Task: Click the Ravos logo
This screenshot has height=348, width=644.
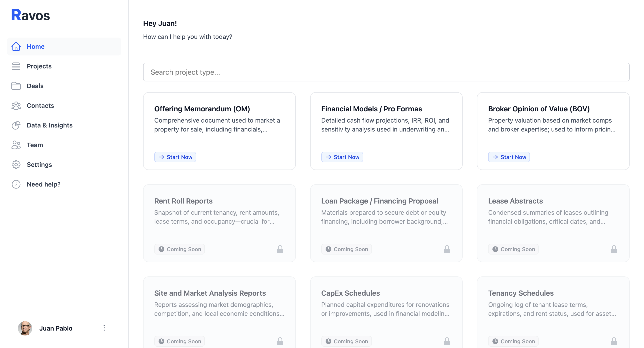Action: 30,15
